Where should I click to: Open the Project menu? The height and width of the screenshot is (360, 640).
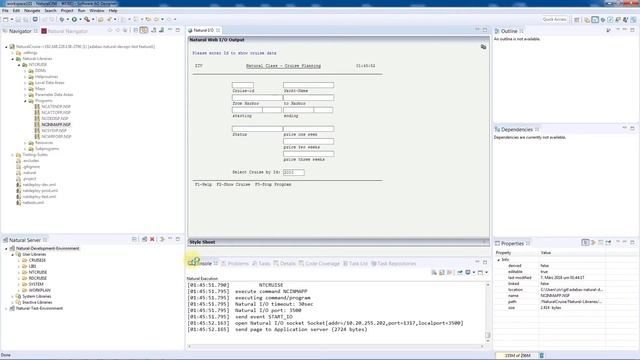click(x=67, y=11)
